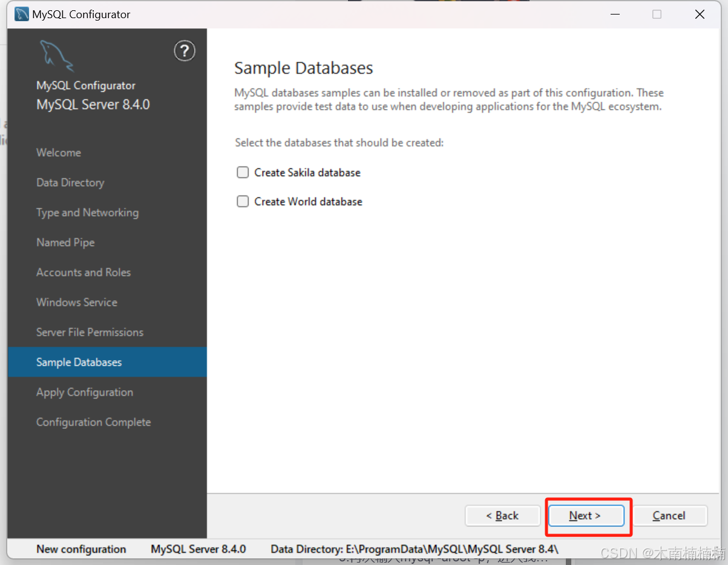Click the MySQL Configurator title bar icon
The width and height of the screenshot is (728, 565).
(x=21, y=14)
